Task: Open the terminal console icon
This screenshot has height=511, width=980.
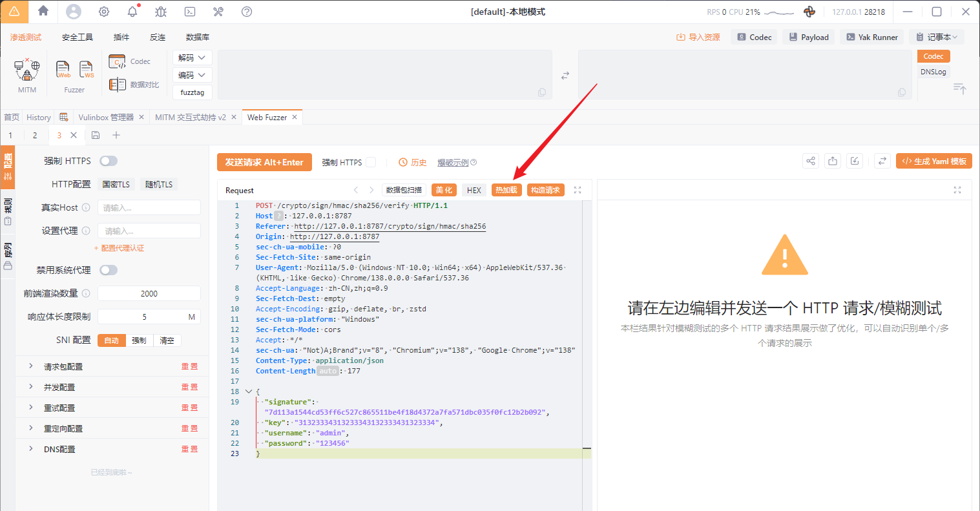Action: 190,12
